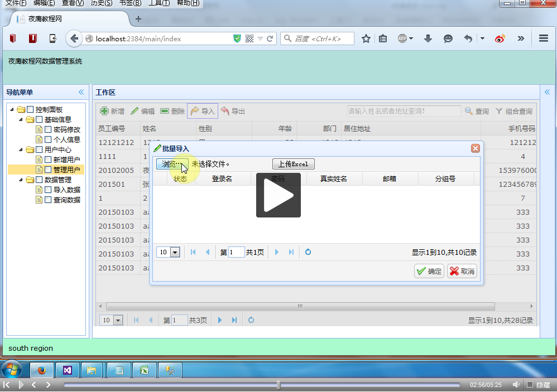The height and width of the screenshot is (392, 557).
Task: Click the 确定 confirm button
Action: click(x=429, y=272)
